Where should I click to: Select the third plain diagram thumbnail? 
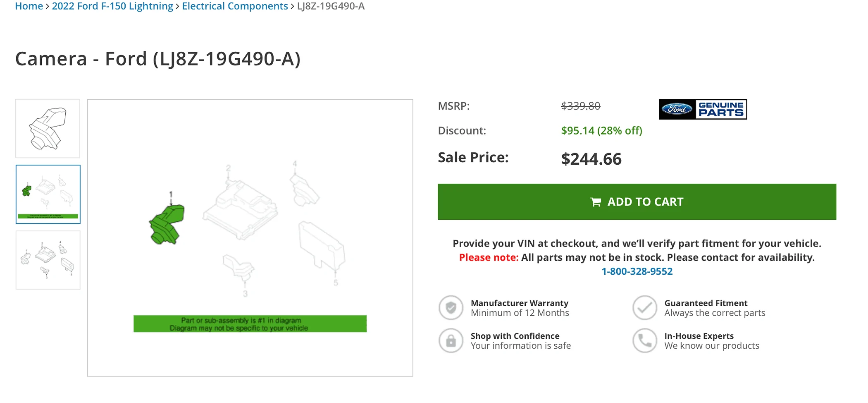48,260
